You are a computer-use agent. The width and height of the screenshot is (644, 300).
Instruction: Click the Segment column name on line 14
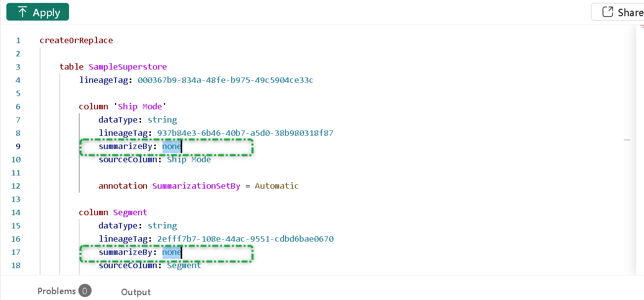(130, 212)
